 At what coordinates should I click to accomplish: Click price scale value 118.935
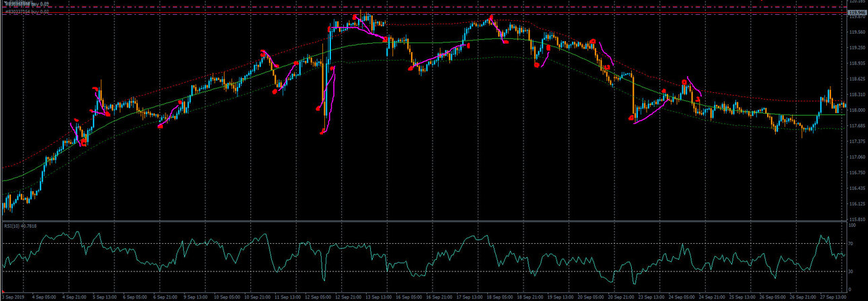pos(857,63)
